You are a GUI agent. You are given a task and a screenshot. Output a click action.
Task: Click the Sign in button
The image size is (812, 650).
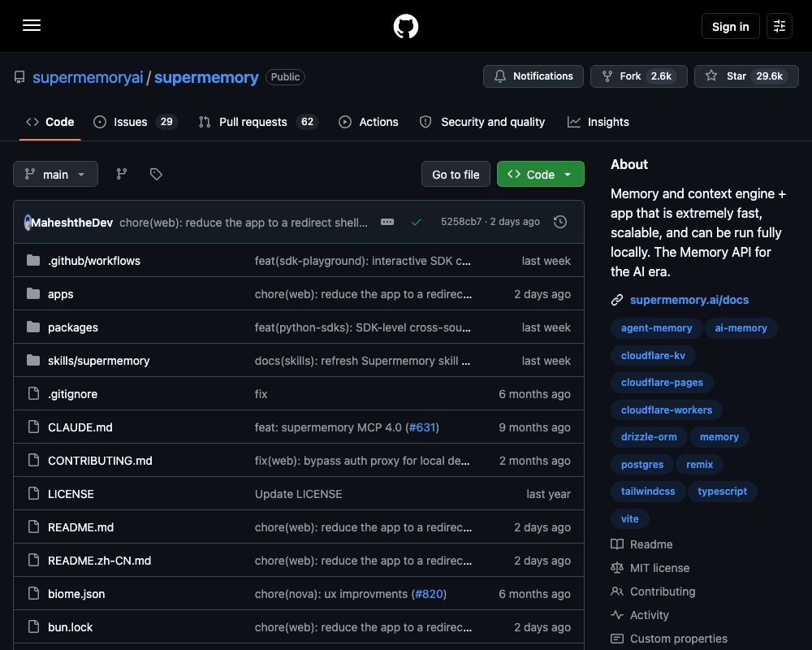coord(730,26)
